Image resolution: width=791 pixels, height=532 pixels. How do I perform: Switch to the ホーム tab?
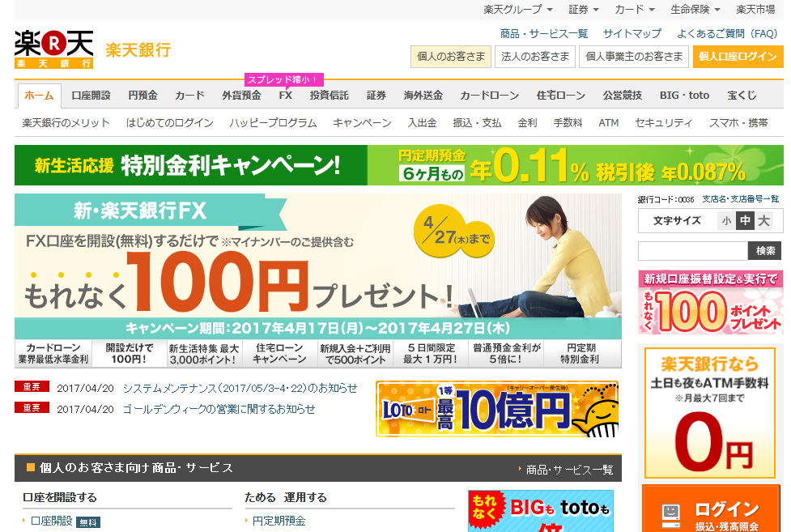[40, 96]
